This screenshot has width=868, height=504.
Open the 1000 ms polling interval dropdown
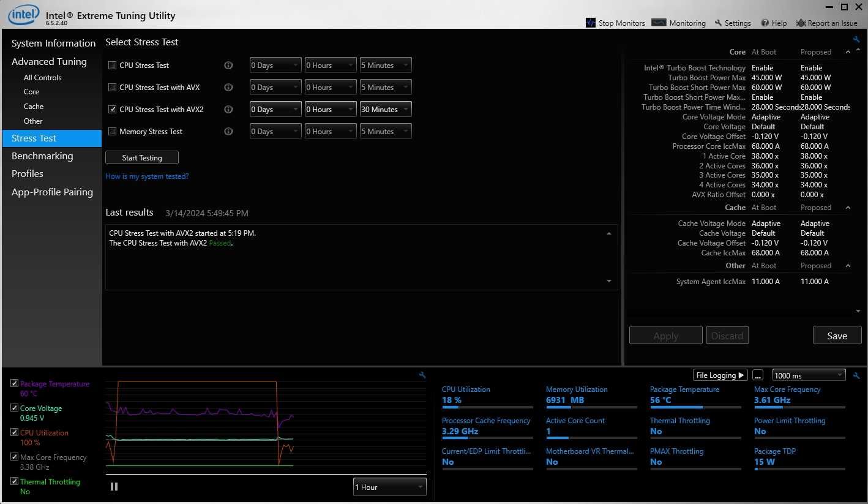point(809,375)
